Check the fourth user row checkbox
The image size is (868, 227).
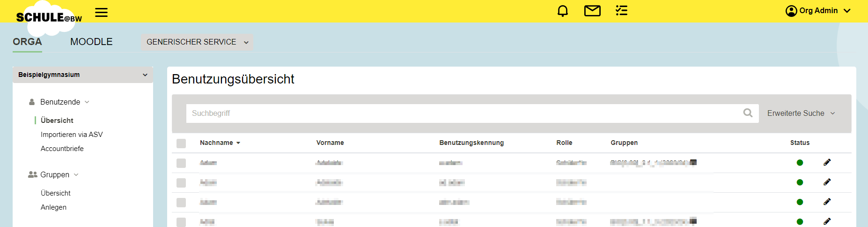[181, 222]
